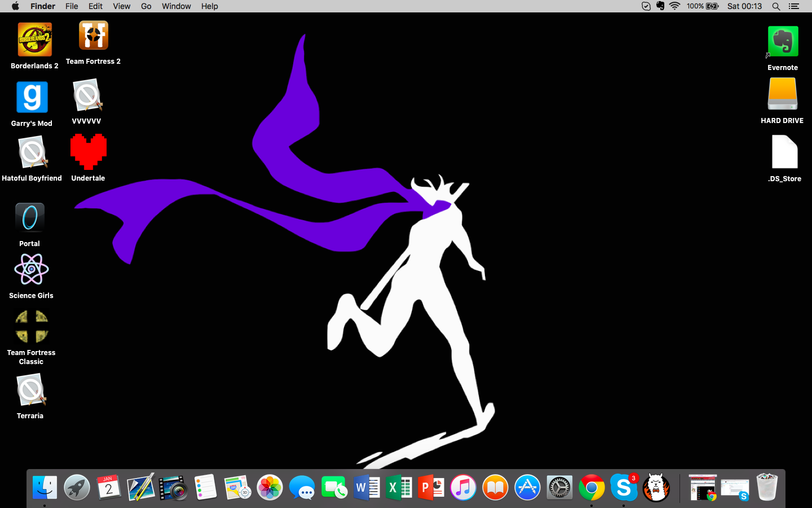Restore minimized Skype window from Dock

(x=735, y=489)
